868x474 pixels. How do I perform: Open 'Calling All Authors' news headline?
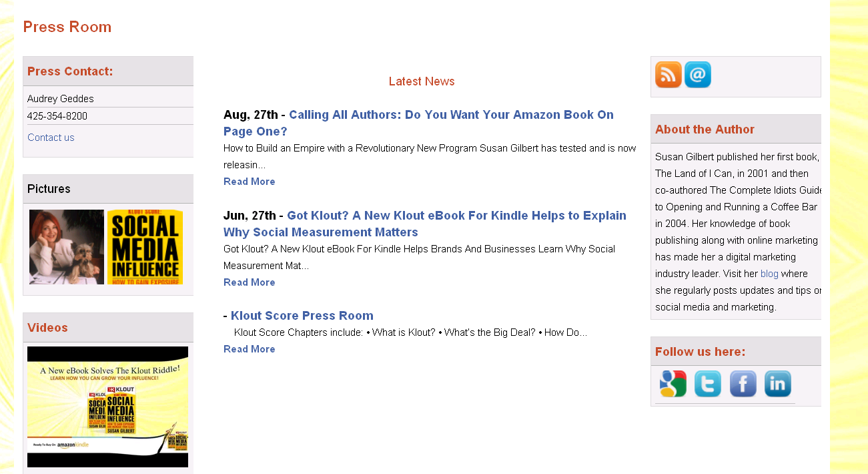coord(451,115)
